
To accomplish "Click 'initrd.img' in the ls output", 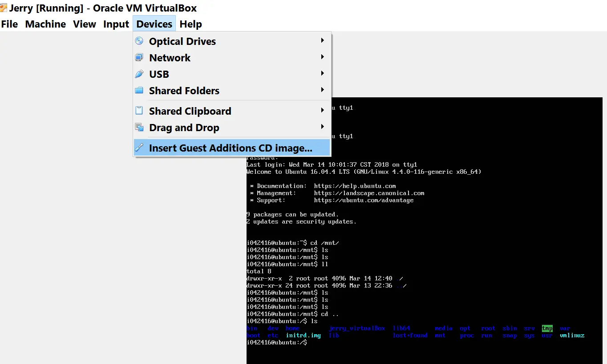I will [x=303, y=335].
